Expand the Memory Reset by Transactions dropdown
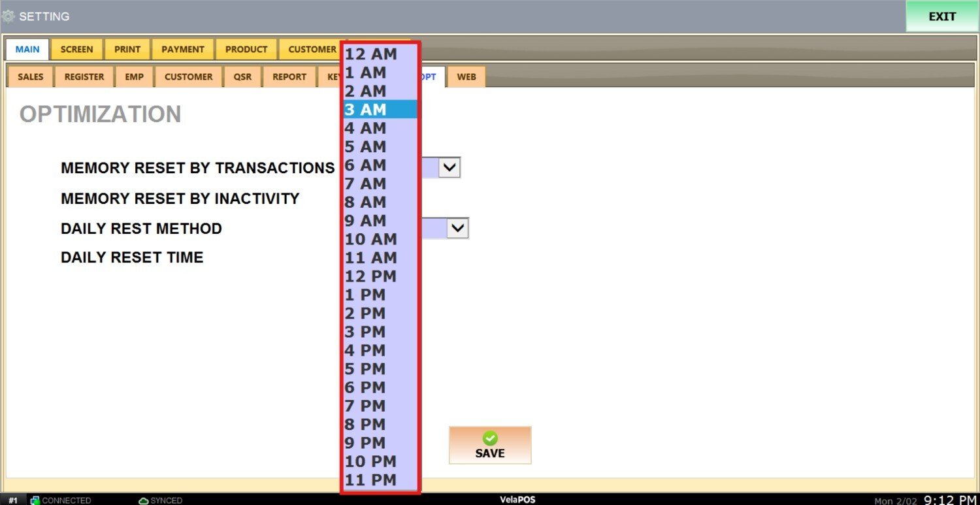 tap(449, 168)
